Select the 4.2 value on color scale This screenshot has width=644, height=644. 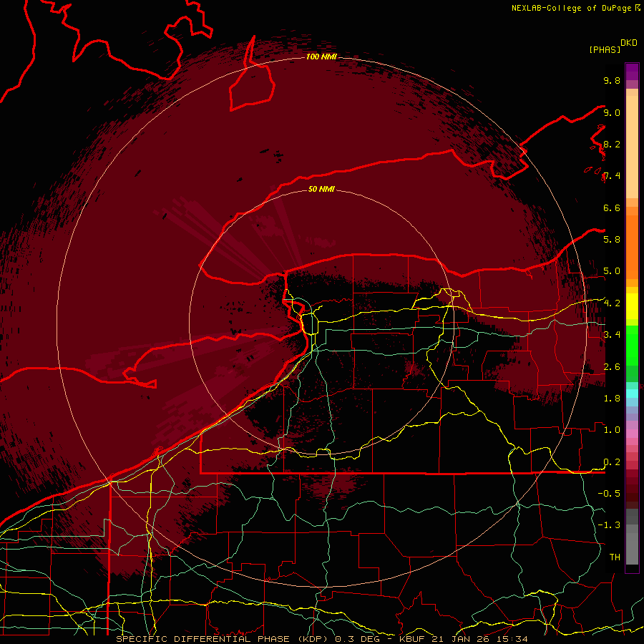tap(612, 303)
